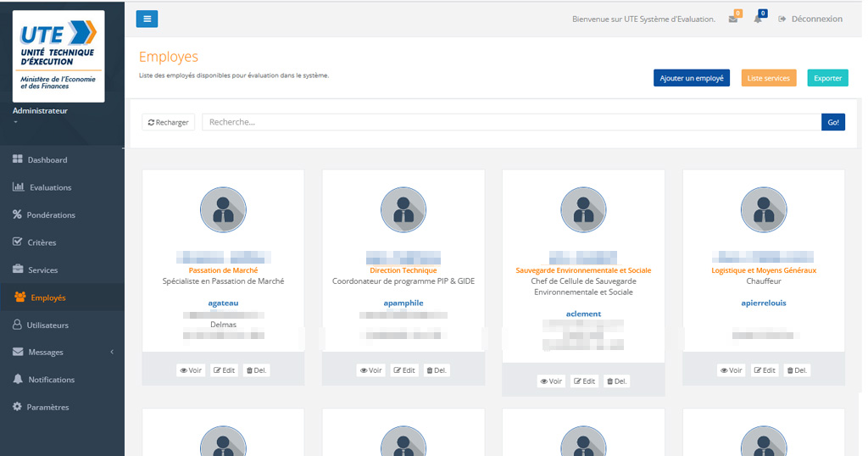This screenshot has height=456, width=868.
Task: Open Paramètres in the sidebar
Action: [41, 407]
